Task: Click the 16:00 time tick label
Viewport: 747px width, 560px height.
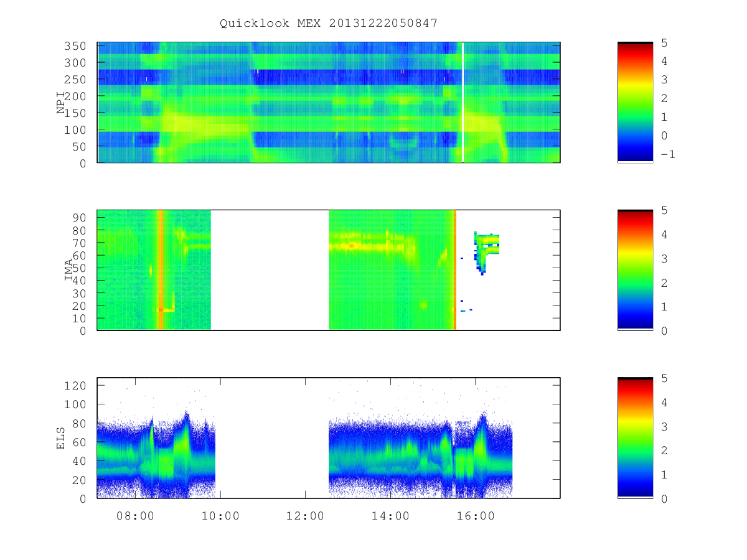Action: pos(476,516)
